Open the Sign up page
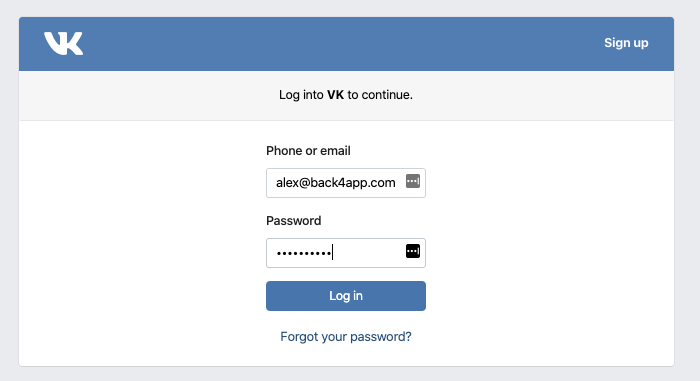This screenshot has height=381, width=700. pos(626,43)
